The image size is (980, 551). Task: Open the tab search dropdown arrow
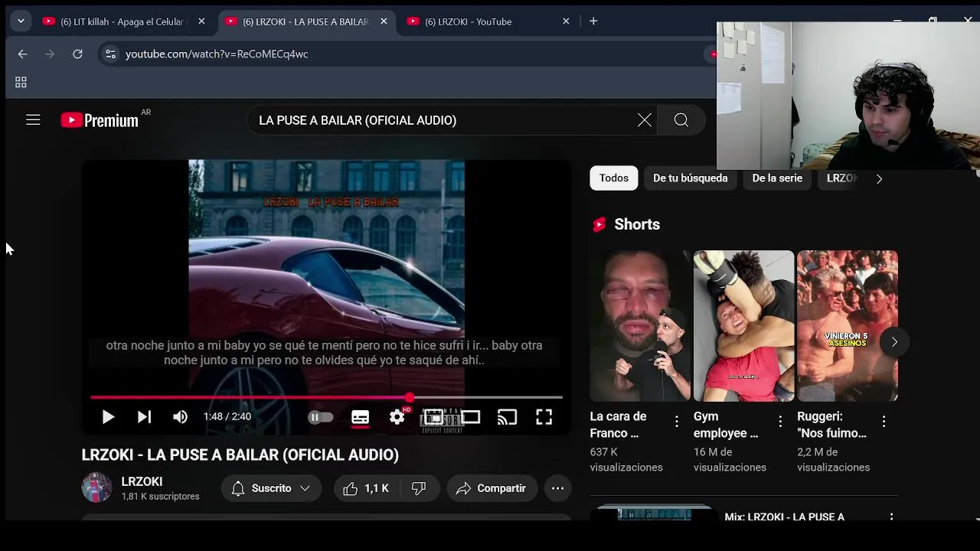(x=21, y=21)
